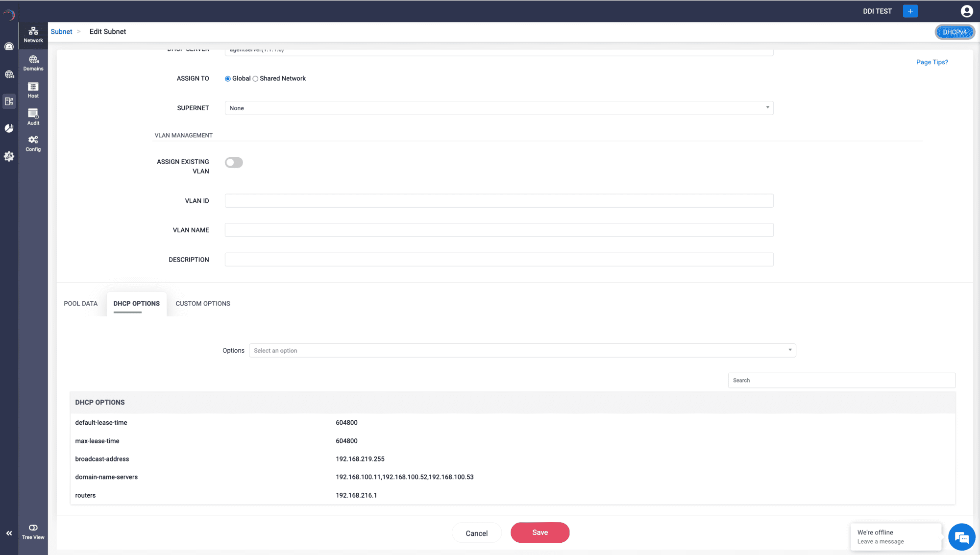Open the Config gears icon
The width and height of the screenshot is (980, 555).
click(33, 144)
